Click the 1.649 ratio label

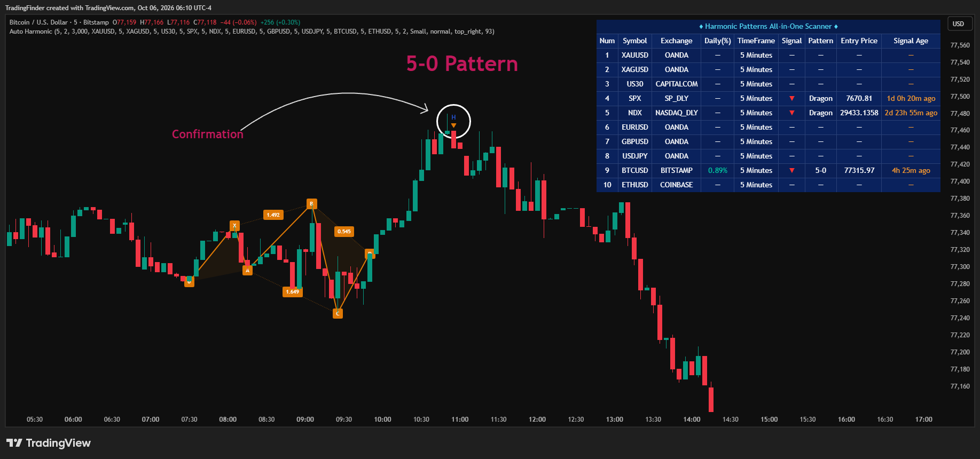pos(293,291)
